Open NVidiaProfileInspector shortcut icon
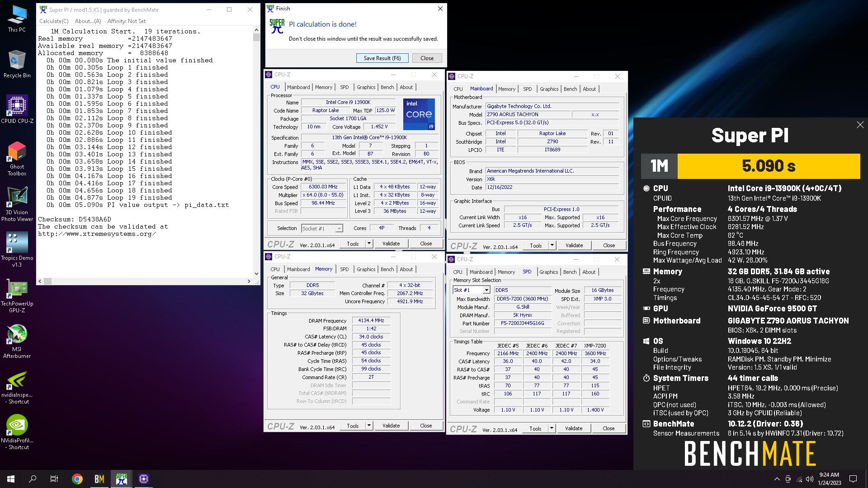The image size is (868, 488). tap(17, 433)
